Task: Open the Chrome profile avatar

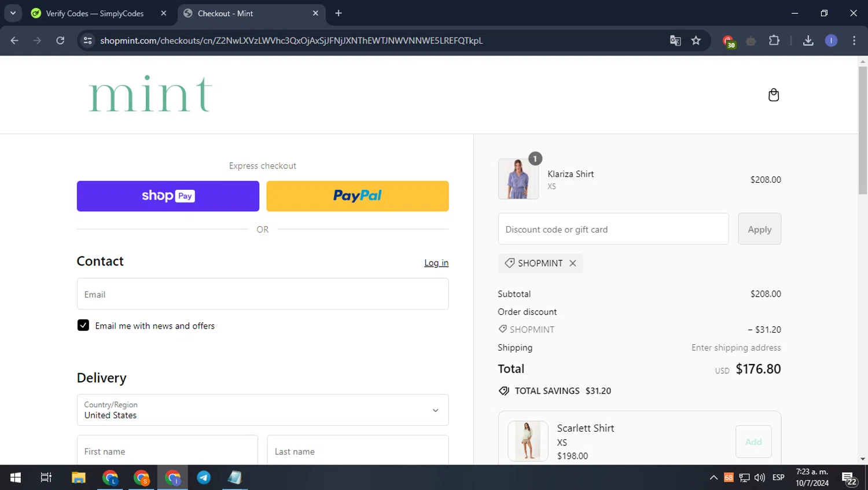Action: click(831, 40)
